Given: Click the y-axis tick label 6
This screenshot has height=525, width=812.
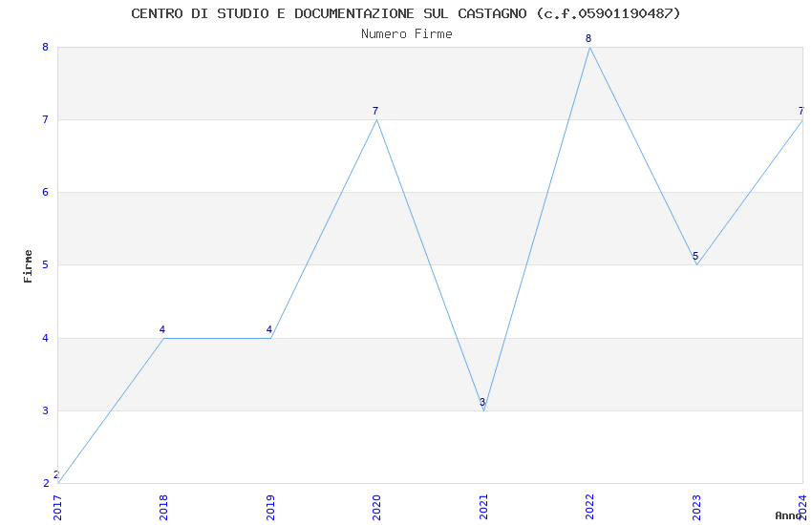Looking at the screenshot, I should click(46, 193).
